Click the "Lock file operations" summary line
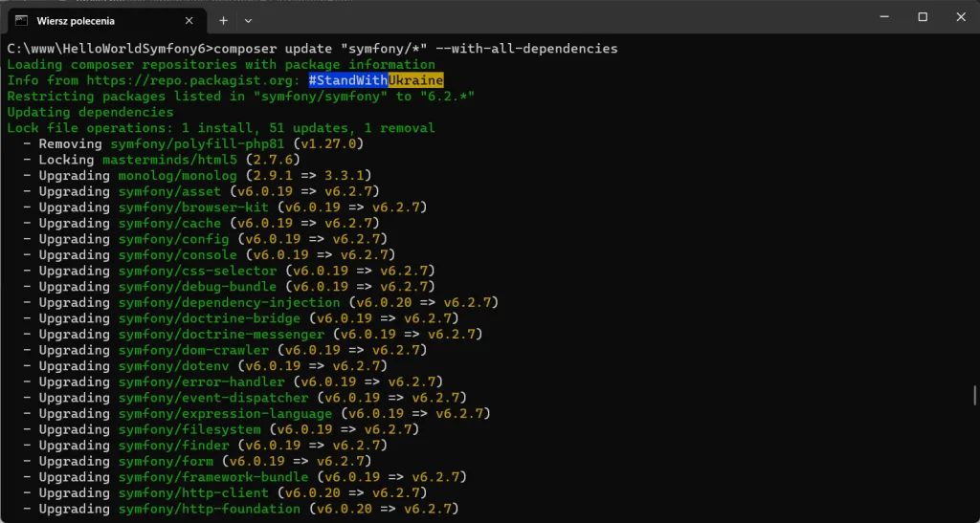980x523 pixels. point(221,128)
